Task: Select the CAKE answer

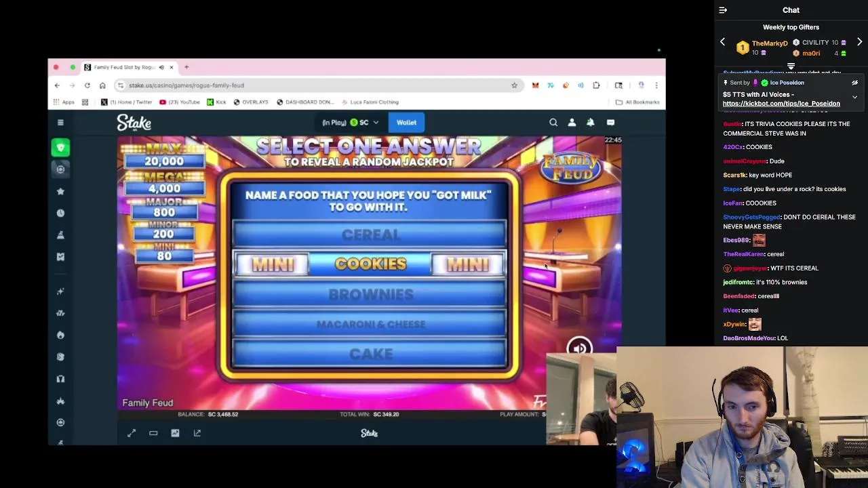Action: pyautogui.click(x=370, y=354)
